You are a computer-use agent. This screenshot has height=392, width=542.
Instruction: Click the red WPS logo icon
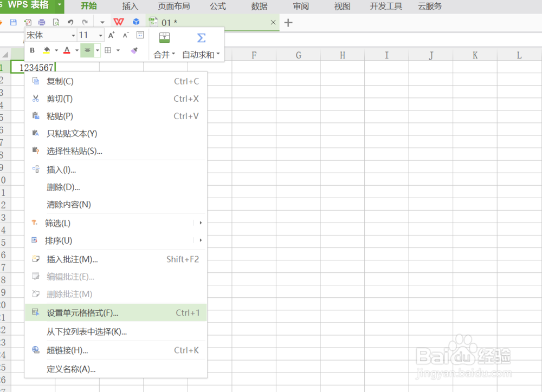[119, 22]
